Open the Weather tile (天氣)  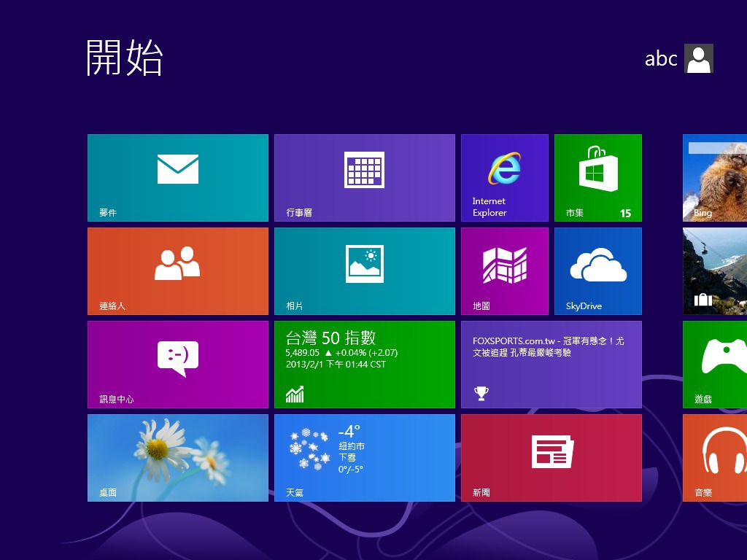click(365, 458)
